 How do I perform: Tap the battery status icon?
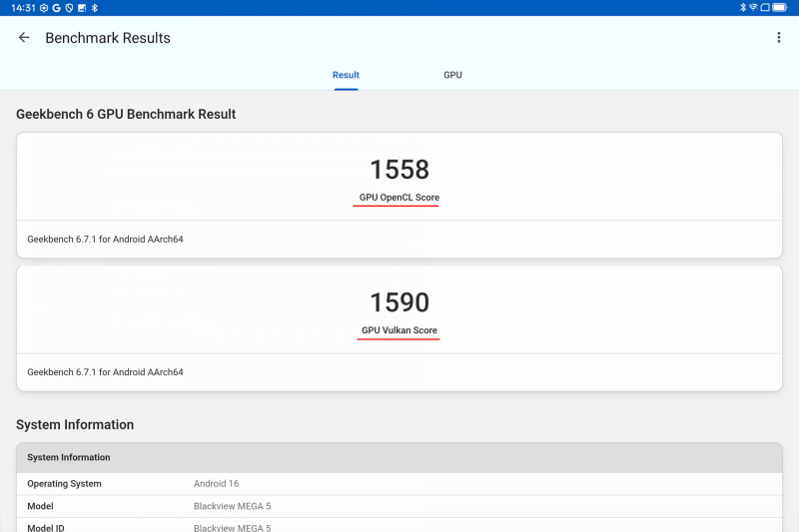point(780,7)
